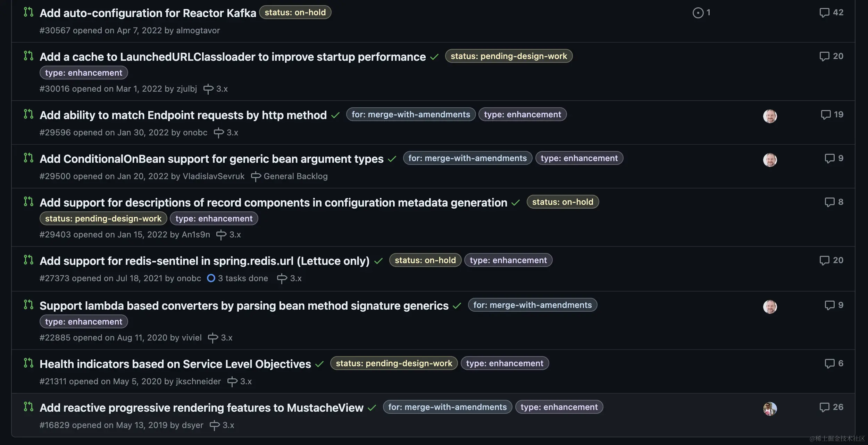Click the 3 tasks done progress indicator
Screen dimensions: 868x445
click(x=238, y=278)
